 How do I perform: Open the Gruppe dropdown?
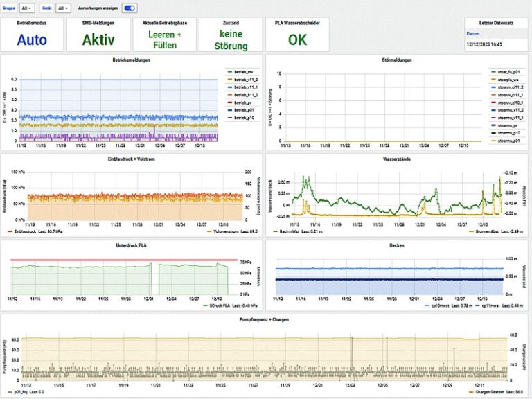28,8
